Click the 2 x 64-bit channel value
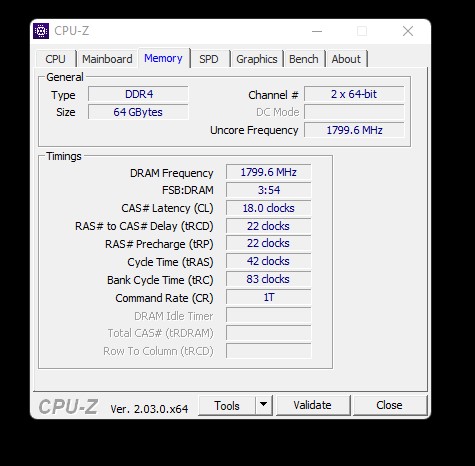Viewport: 475px width, 466px height. click(x=354, y=94)
